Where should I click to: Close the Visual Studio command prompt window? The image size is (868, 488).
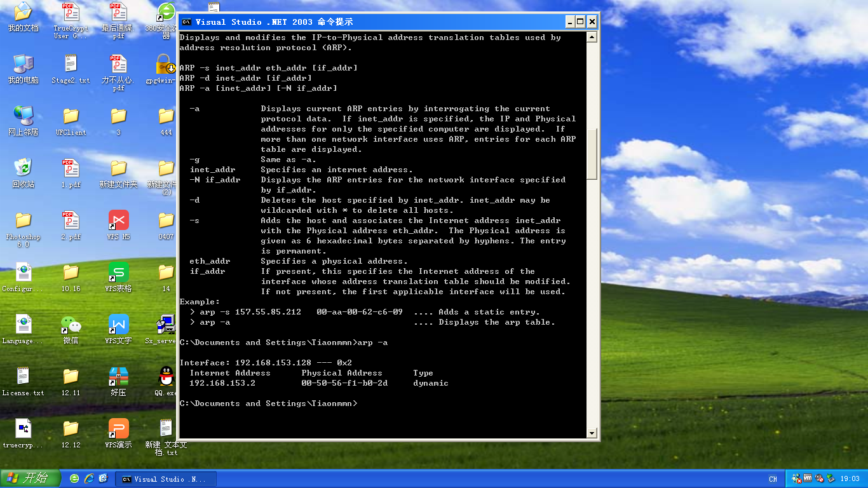pos(592,22)
